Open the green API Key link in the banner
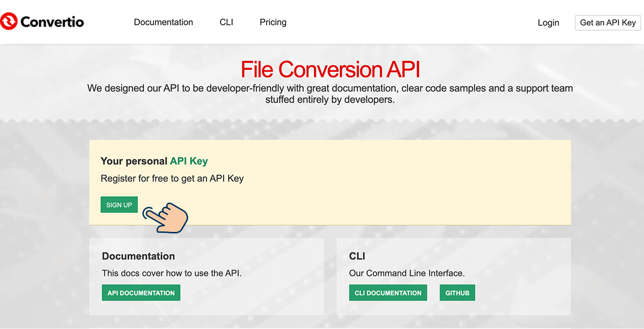The height and width of the screenshot is (329, 644). [x=189, y=161]
